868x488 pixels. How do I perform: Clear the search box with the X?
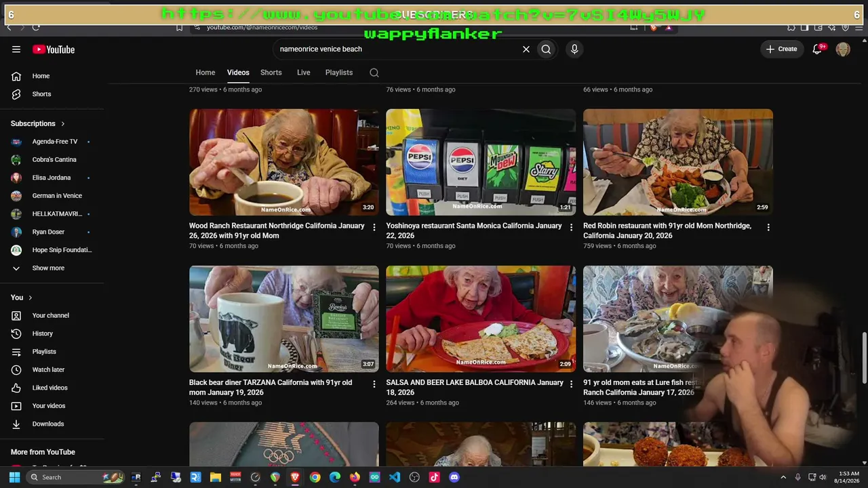click(526, 49)
